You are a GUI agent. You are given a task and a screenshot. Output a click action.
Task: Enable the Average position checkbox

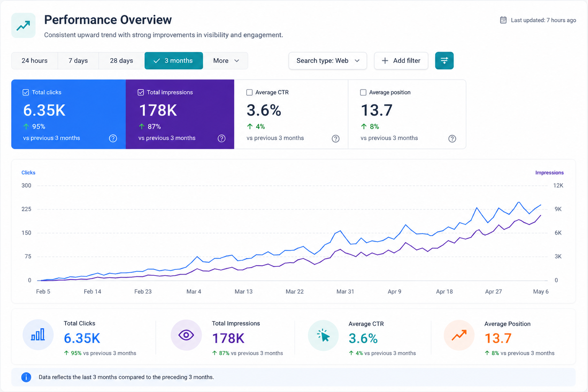[363, 92]
